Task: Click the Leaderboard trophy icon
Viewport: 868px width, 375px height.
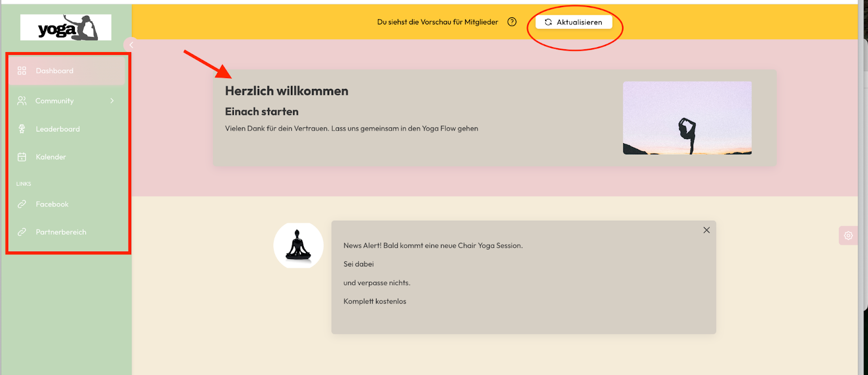Action: click(22, 129)
